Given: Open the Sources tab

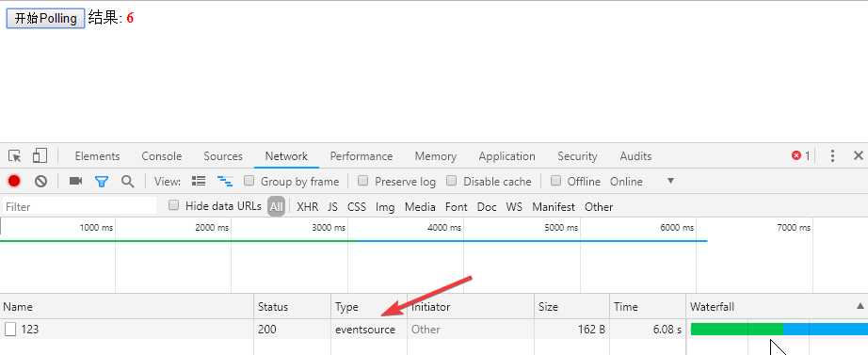Looking at the screenshot, I should tap(223, 156).
